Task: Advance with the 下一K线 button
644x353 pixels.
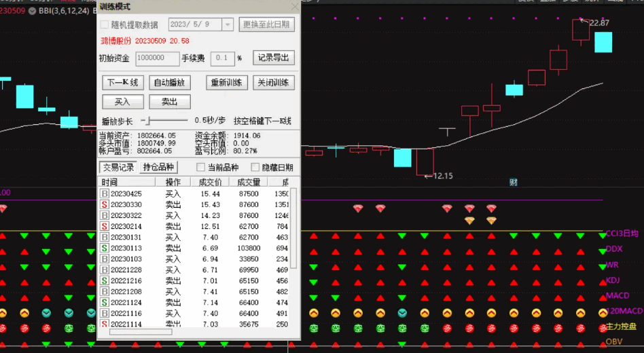Action: [123, 83]
